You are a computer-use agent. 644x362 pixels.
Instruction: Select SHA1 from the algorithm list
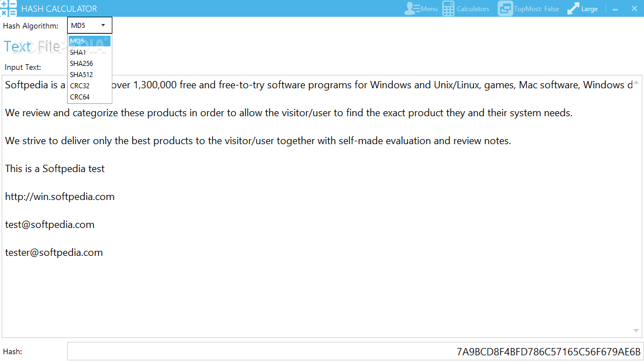click(x=89, y=52)
